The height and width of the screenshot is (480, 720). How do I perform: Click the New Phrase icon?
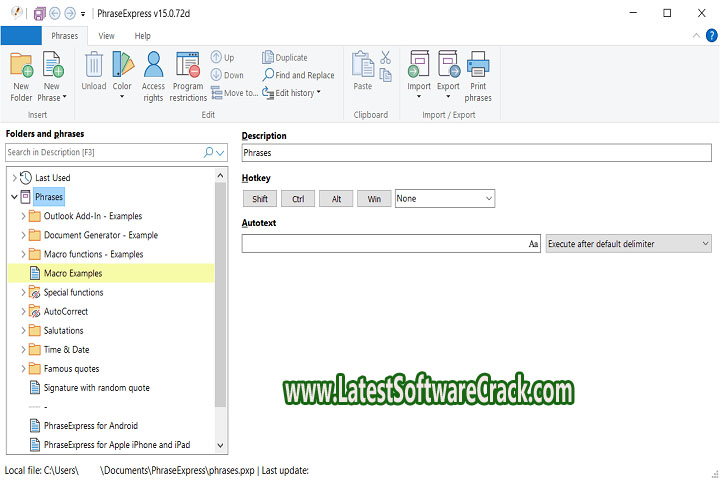tap(52, 67)
